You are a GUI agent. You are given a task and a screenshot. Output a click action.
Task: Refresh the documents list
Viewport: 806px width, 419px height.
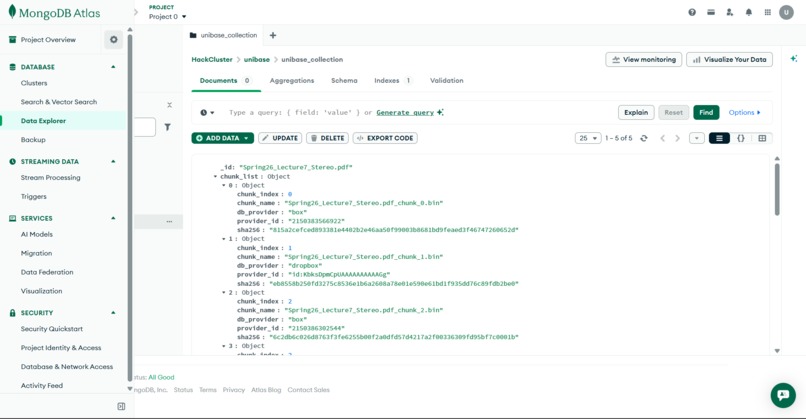644,138
